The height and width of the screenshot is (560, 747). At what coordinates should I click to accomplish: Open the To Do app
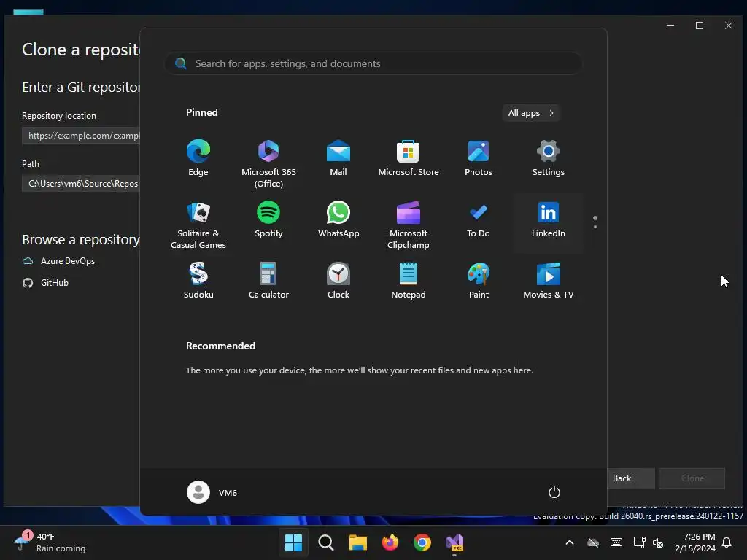[479, 220]
